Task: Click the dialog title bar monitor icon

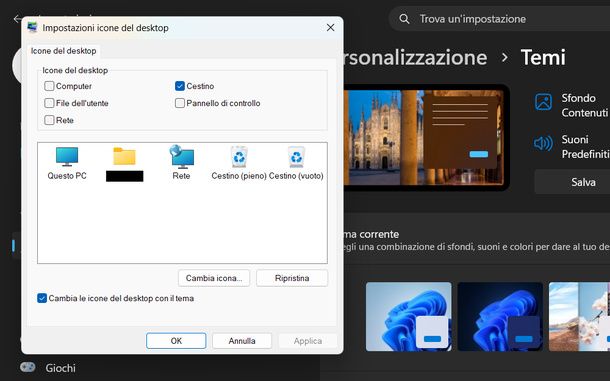Action: [x=32, y=27]
